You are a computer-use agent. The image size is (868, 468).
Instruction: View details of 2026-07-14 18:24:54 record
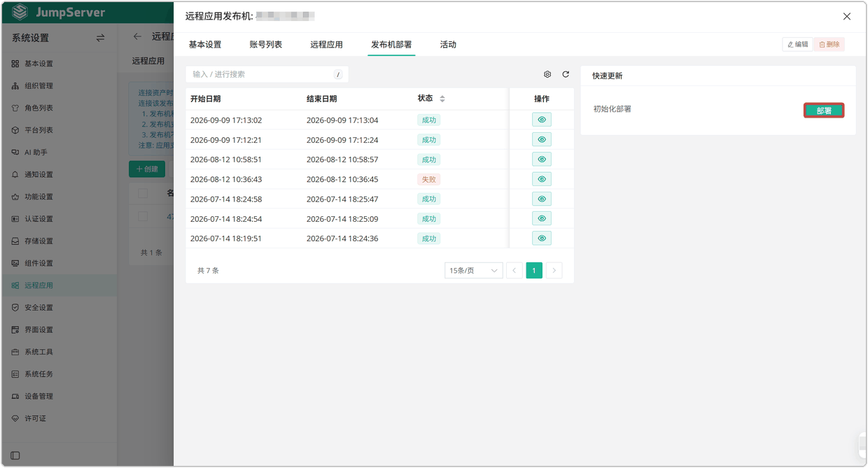coord(541,218)
